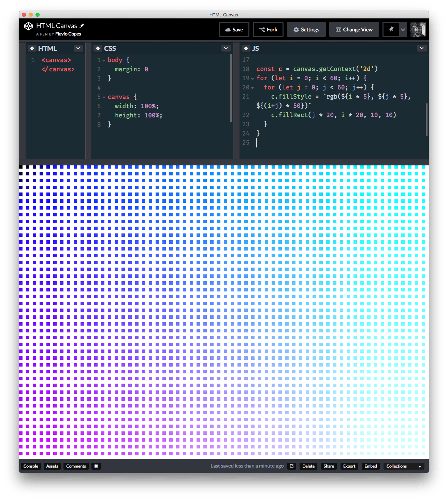Fold the outer for loop on line 19
The width and height of the screenshot is (448, 500).
[x=252, y=78]
